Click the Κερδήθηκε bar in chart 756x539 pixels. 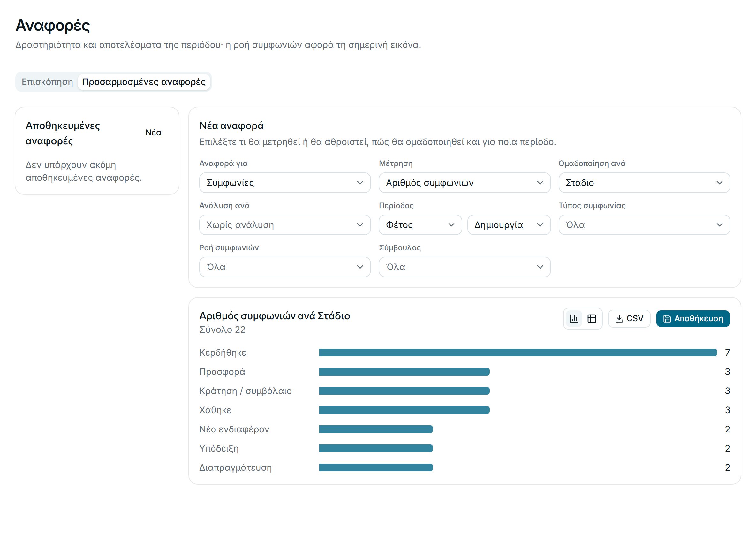coord(518,353)
